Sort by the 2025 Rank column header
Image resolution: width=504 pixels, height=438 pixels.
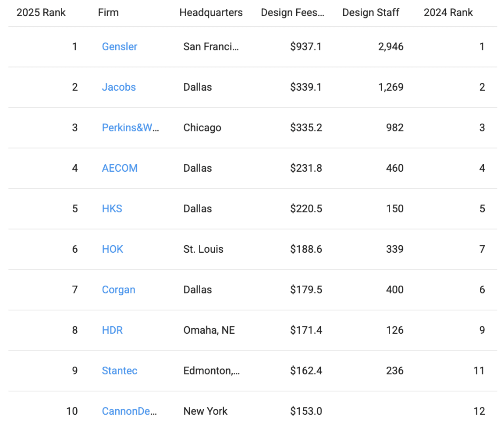[x=41, y=13]
